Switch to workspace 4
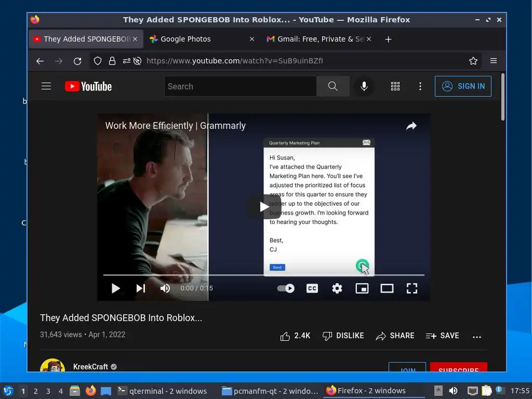This screenshot has width=532, height=399. 61,391
